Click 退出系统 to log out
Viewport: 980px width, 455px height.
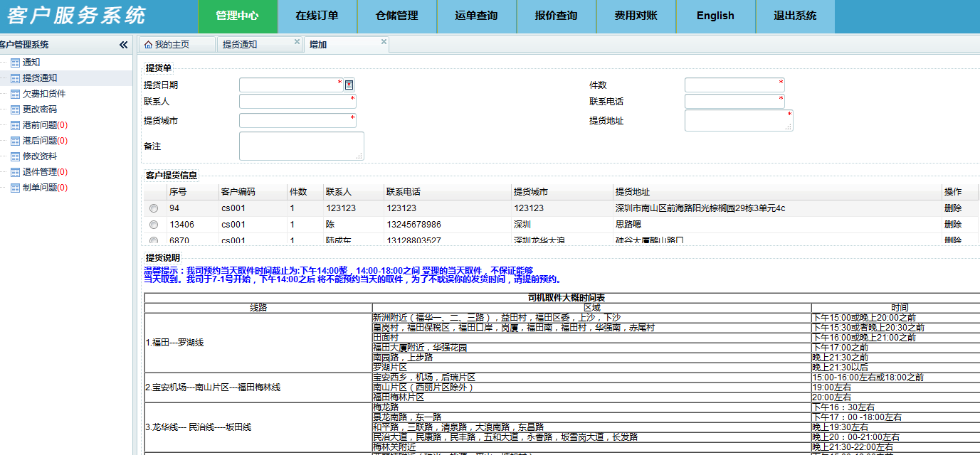click(x=795, y=16)
